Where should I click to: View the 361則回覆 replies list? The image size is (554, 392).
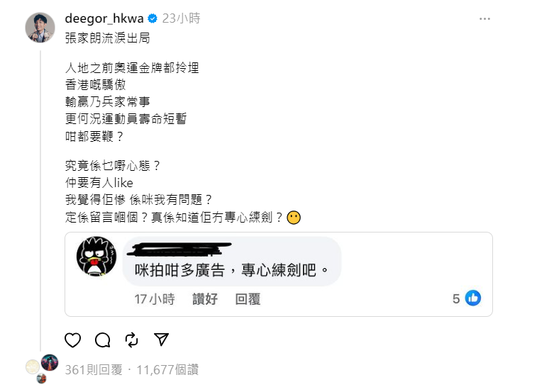[x=94, y=370]
